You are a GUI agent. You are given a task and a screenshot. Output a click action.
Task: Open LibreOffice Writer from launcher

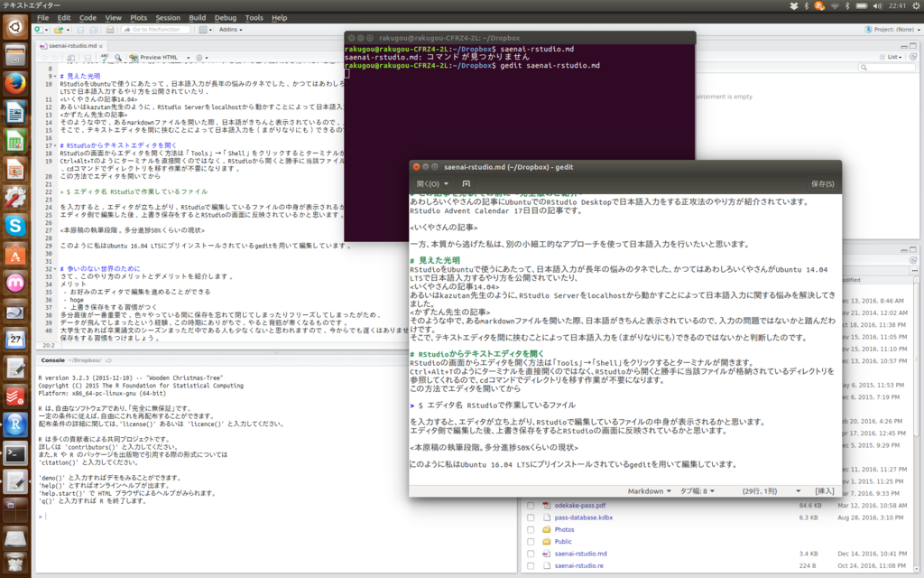click(15, 112)
